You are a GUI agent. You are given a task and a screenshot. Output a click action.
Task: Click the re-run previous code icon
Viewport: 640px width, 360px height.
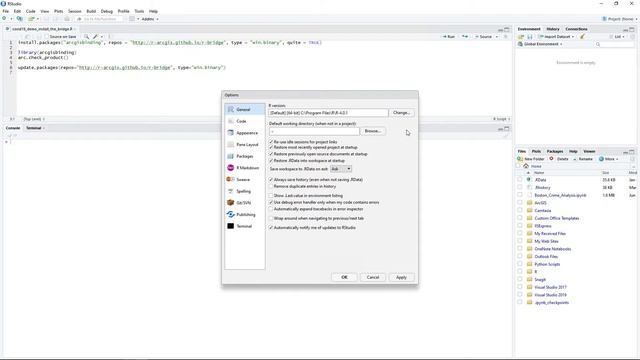click(465, 37)
